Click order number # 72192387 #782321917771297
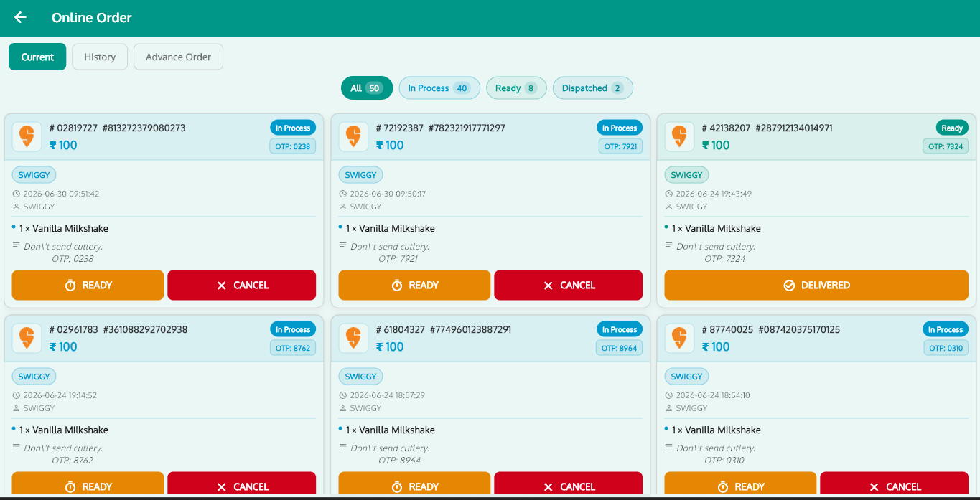Viewport: 980px width, 500px height. (441, 128)
